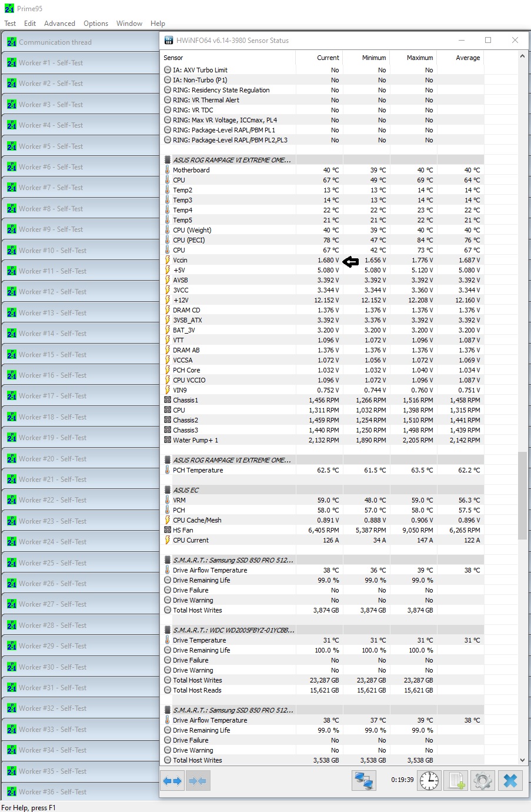
Task: Select the VRM temperature row
Action: [322, 500]
